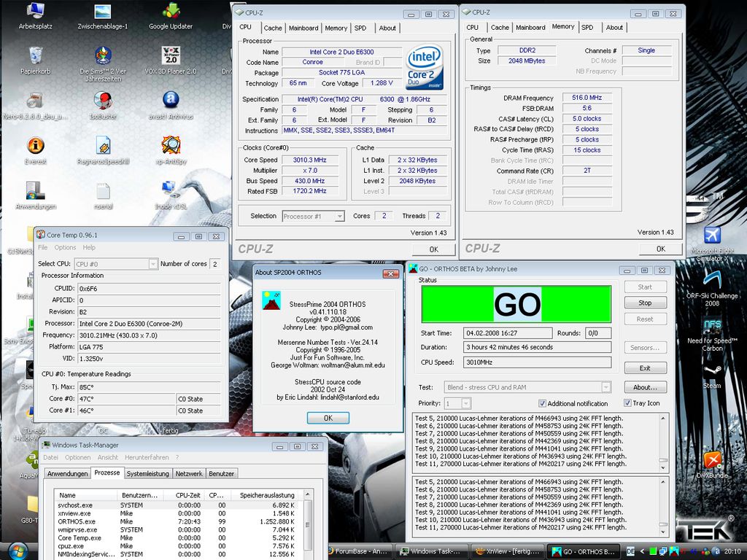Open Datei menu in Task-Manager
Screen dimensions: 747x560
pyautogui.click(x=50, y=458)
